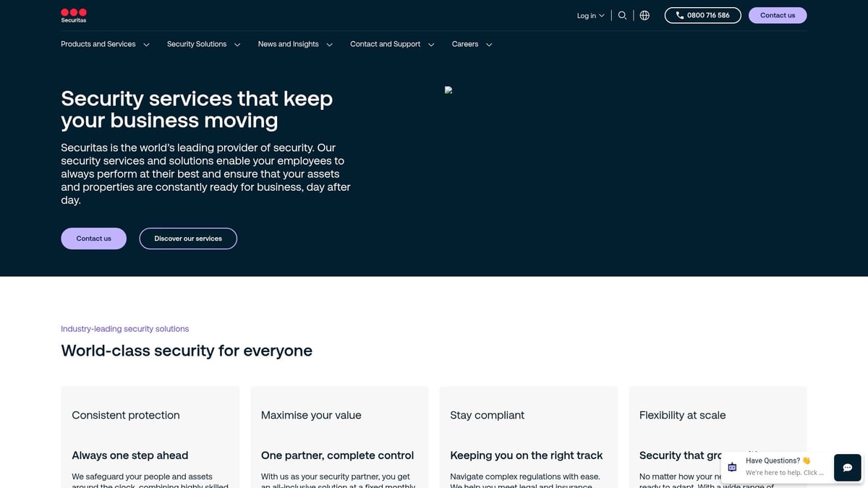
Task: Open the search magnifier icon
Action: coord(622,15)
